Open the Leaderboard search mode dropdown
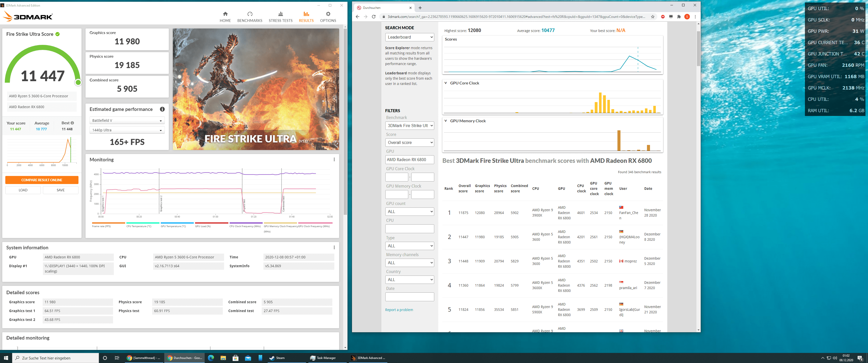The height and width of the screenshot is (363, 868). (x=410, y=37)
